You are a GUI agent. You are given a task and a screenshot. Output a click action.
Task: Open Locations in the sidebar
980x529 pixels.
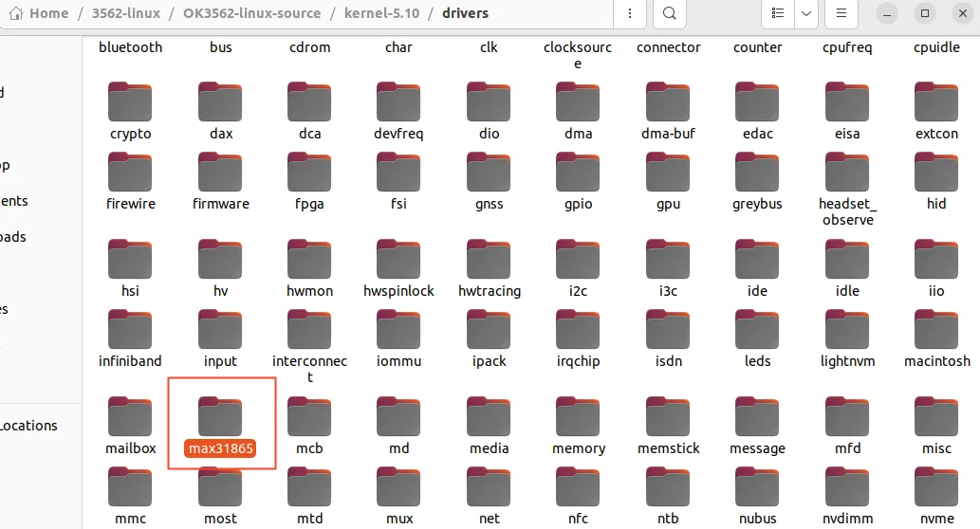[28, 426]
